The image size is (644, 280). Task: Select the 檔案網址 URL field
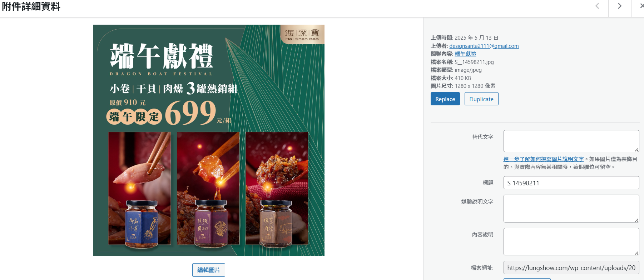(x=571, y=267)
